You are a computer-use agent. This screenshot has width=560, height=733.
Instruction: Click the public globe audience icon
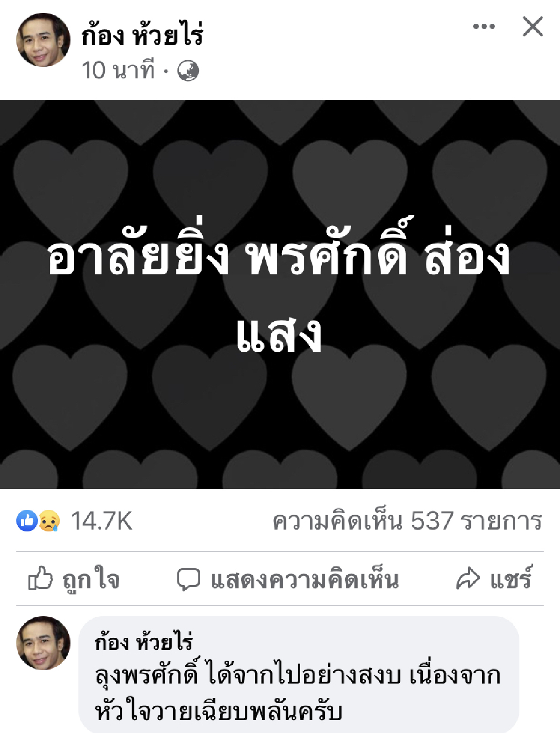188,71
